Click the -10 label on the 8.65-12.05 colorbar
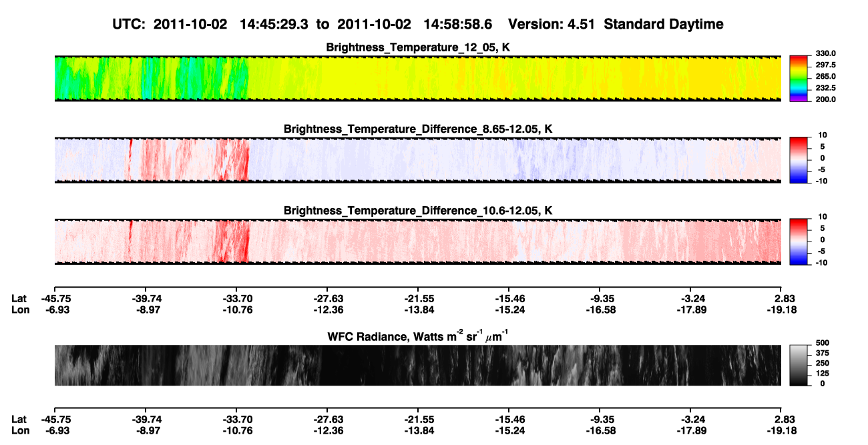 pos(823,181)
